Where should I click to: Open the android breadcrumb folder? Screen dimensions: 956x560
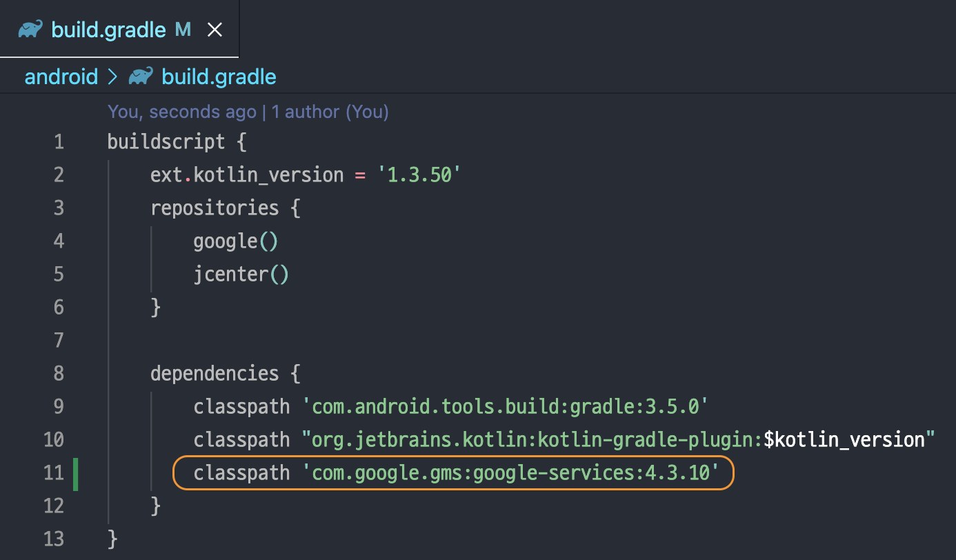point(61,76)
